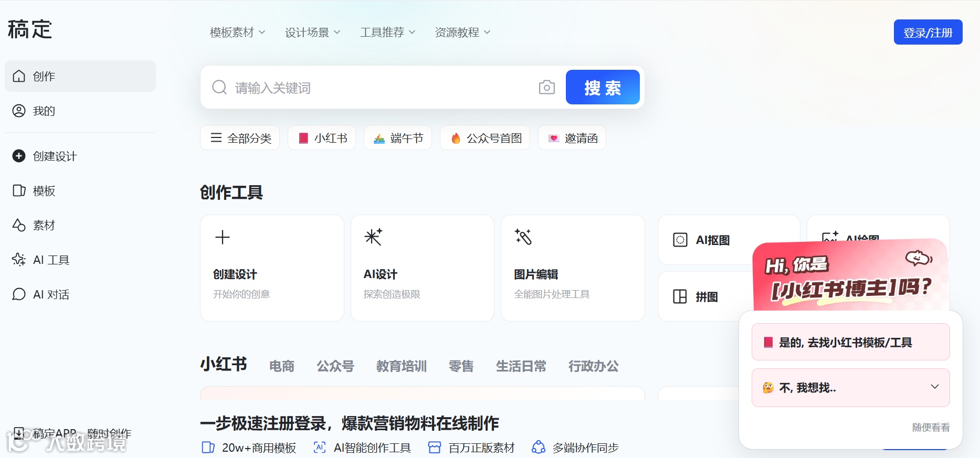Click the plus icon on 创建设计 card
The width and height of the screenshot is (980, 458).
click(223, 237)
